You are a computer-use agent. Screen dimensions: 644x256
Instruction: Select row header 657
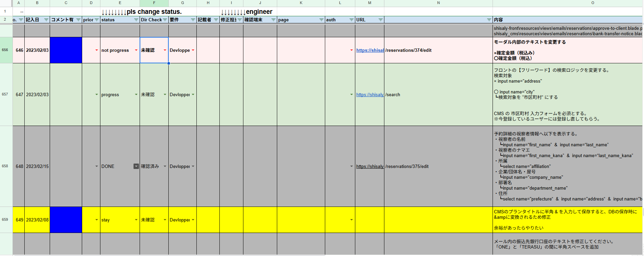pos(5,94)
